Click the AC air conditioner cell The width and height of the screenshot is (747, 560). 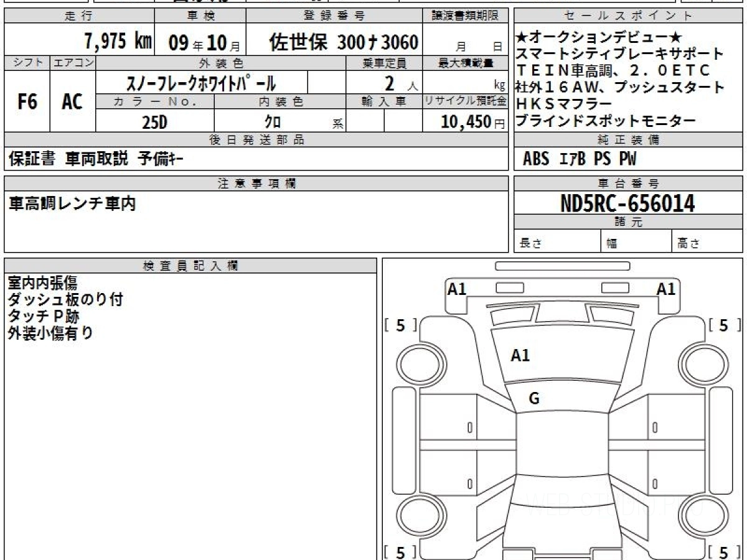72,102
